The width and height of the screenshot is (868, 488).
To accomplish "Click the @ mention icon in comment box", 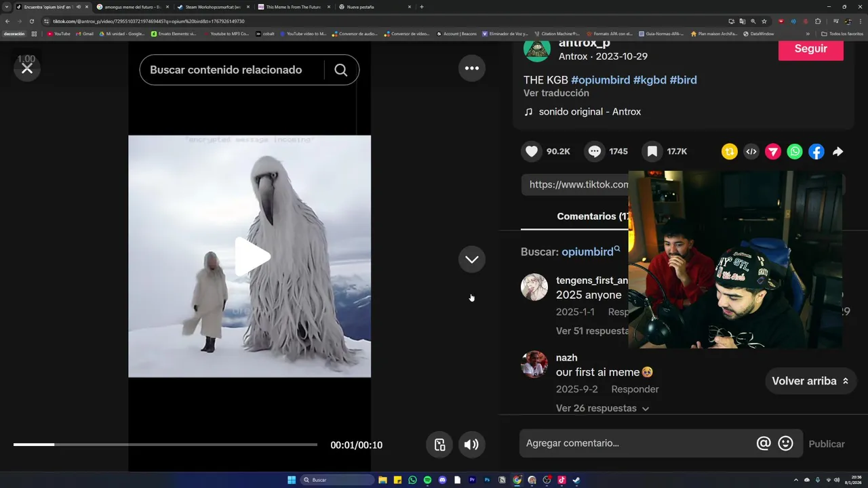I will coord(764,443).
